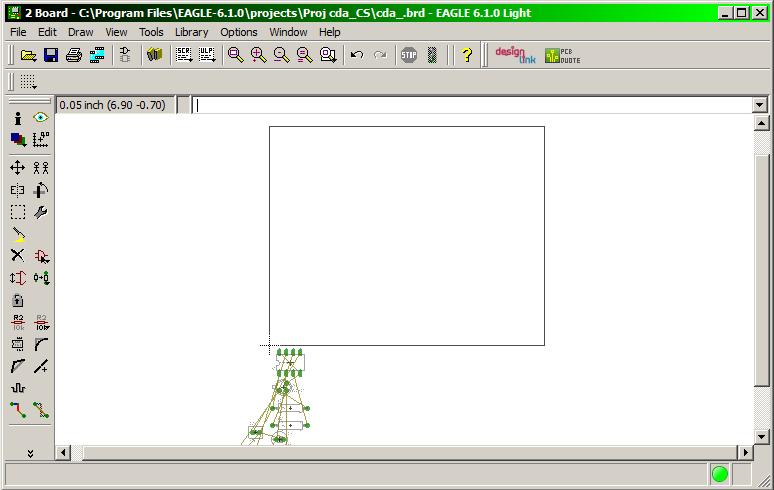Open the CAM processor icon

97,55
